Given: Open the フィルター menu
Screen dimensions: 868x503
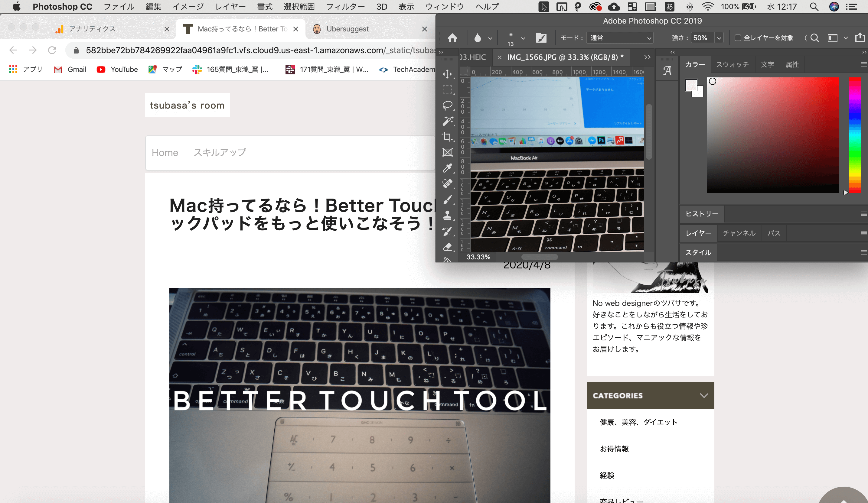Looking at the screenshot, I should (345, 7).
